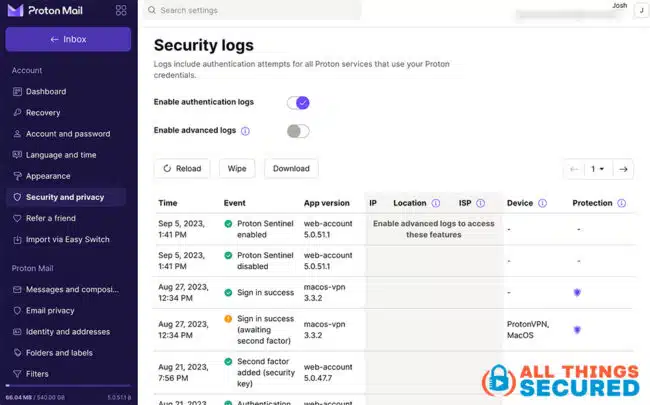The height and width of the screenshot is (405, 650).
Task: Click 'ProtonVPN, MacOS' device cell
Action: tap(528, 330)
